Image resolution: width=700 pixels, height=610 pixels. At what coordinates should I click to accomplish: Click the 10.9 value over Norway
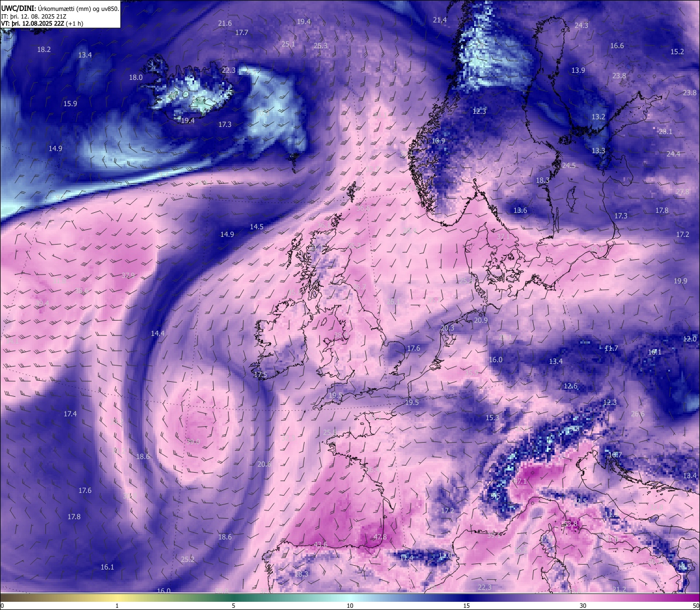438,141
